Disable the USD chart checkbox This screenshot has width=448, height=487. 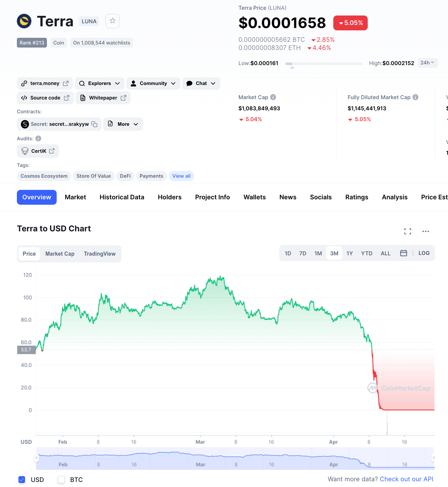[x=22, y=480]
